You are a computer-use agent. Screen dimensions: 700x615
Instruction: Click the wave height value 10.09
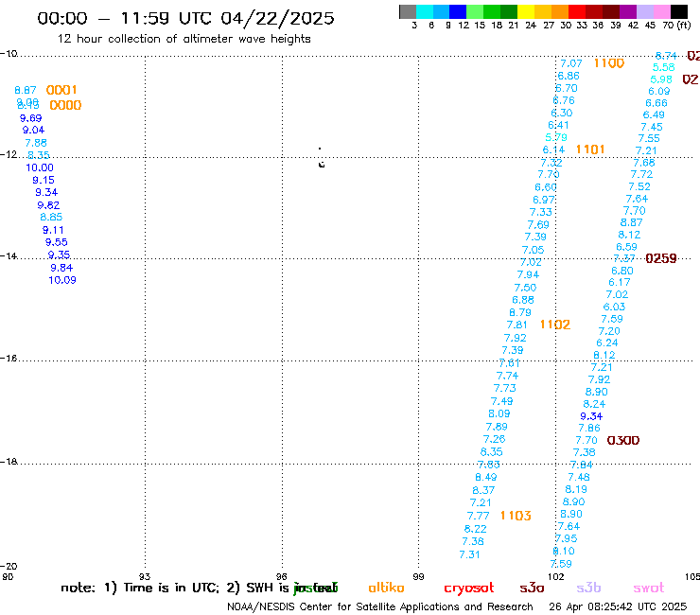point(62,280)
